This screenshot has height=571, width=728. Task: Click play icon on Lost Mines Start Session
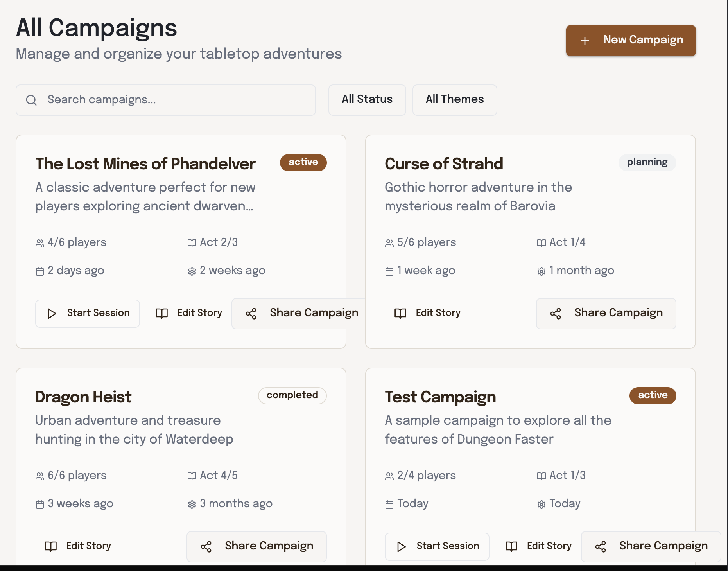pos(52,314)
